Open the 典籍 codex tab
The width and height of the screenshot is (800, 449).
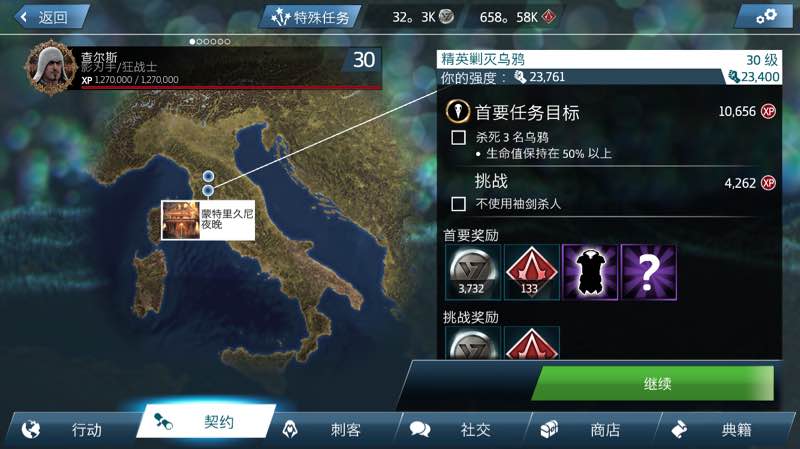click(x=724, y=429)
